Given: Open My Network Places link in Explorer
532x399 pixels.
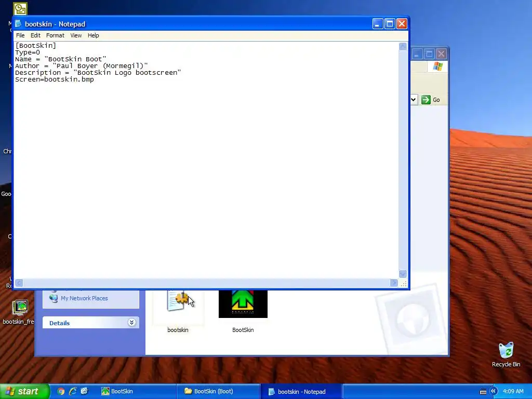Looking at the screenshot, I should (x=84, y=298).
